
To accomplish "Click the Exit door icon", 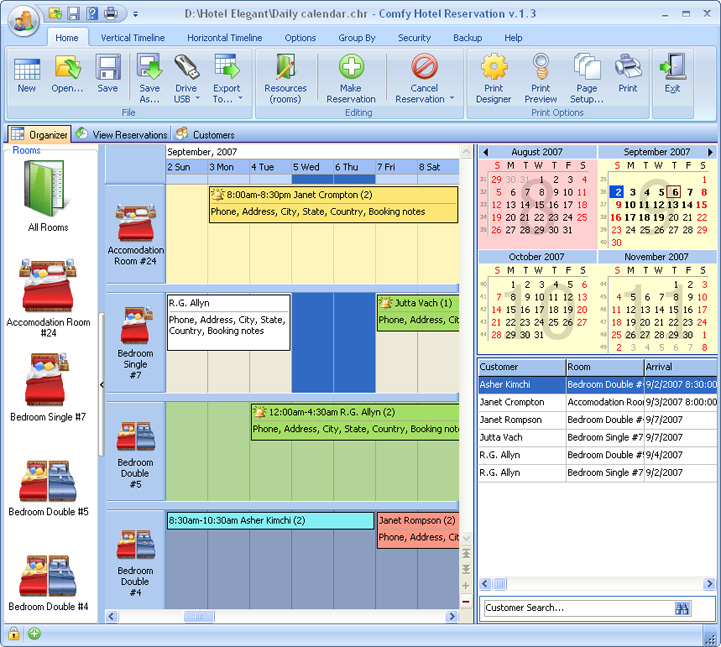I will point(672,68).
